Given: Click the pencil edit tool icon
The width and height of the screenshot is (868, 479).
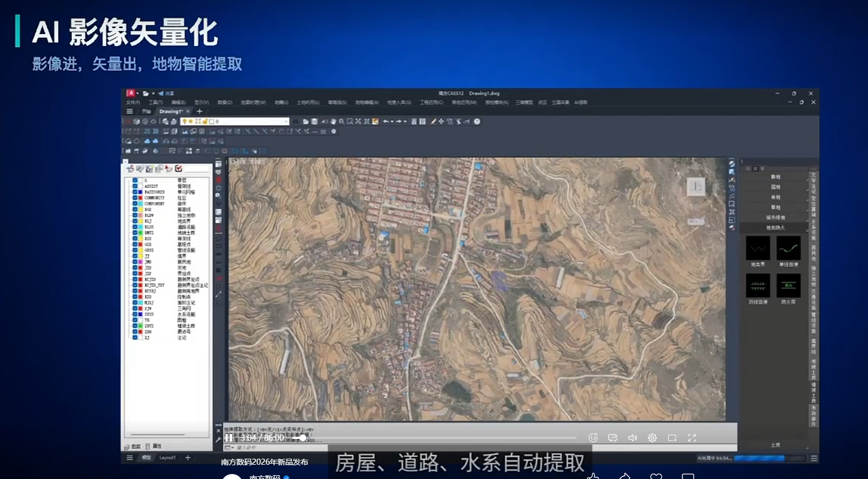Looking at the screenshot, I should tap(433, 121).
